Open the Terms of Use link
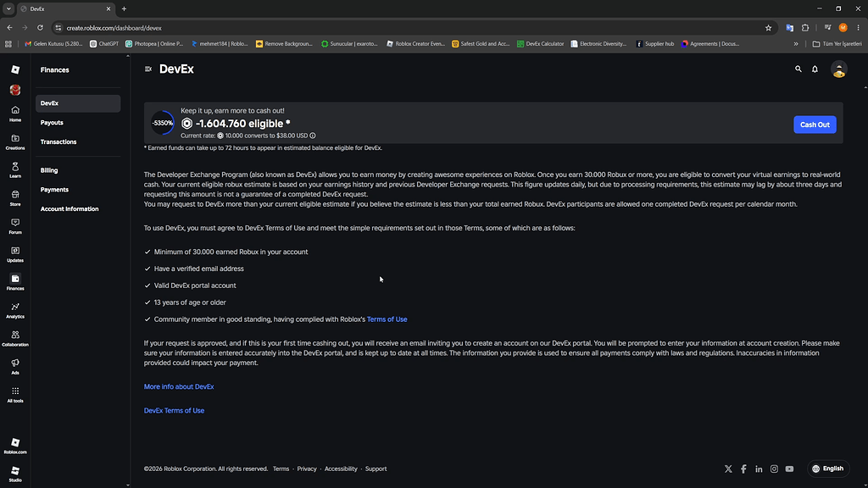The image size is (868, 488). 387,319
